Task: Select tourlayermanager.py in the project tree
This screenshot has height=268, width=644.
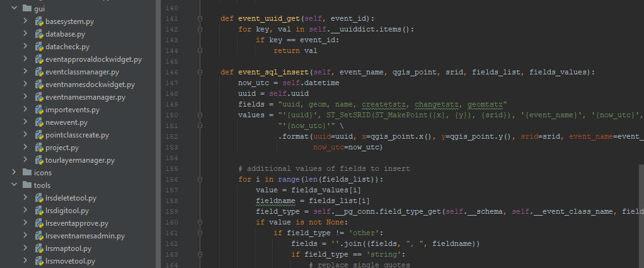Action: [79, 160]
